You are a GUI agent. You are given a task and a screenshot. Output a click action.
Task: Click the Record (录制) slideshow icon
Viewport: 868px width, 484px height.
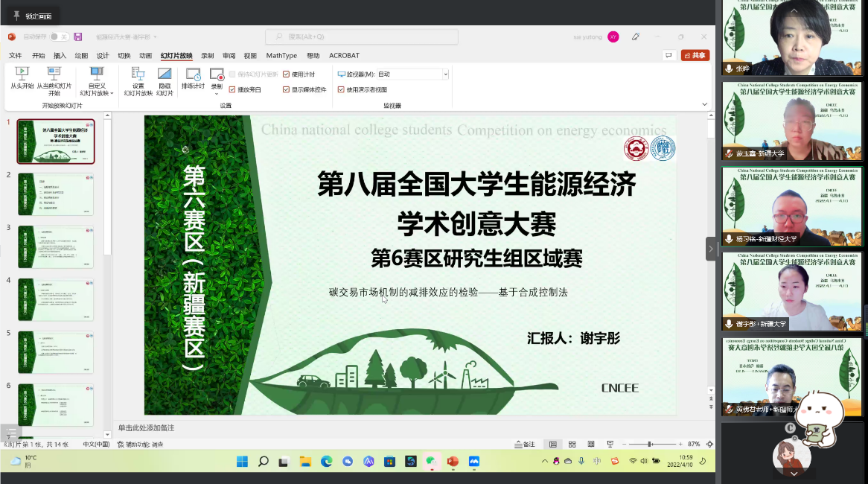(x=217, y=74)
